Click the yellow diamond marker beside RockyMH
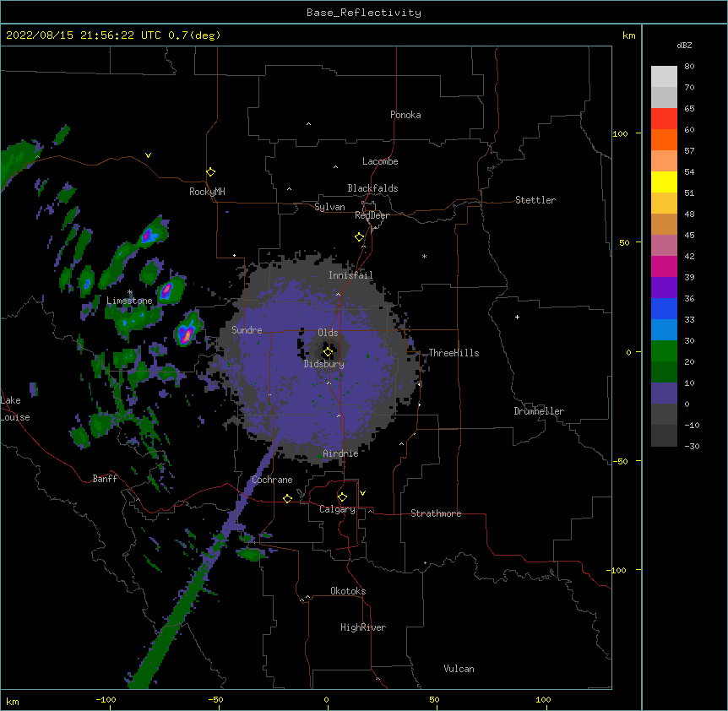The height and width of the screenshot is (711, 728). coord(210,172)
